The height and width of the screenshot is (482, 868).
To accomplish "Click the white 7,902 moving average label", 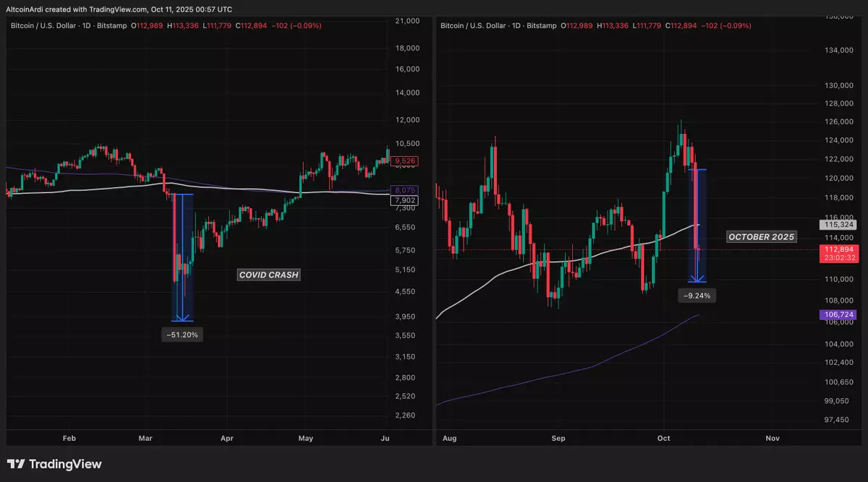I will point(402,201).
